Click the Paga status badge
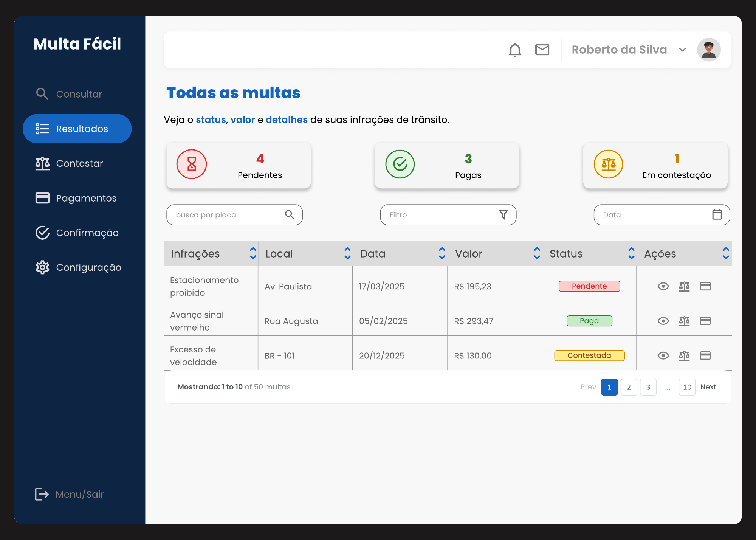 click(589, 321)
